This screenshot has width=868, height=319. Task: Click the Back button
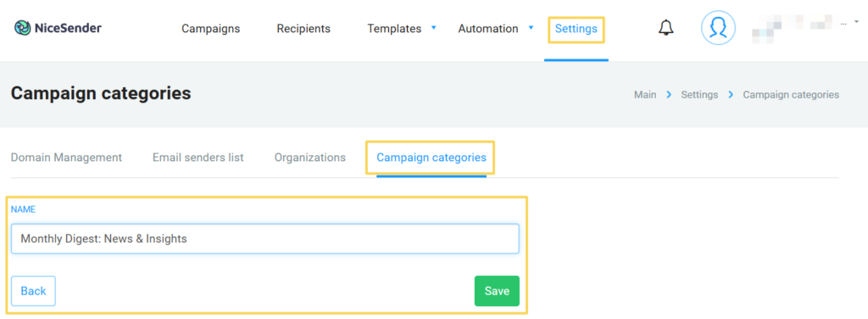point(33,291)
